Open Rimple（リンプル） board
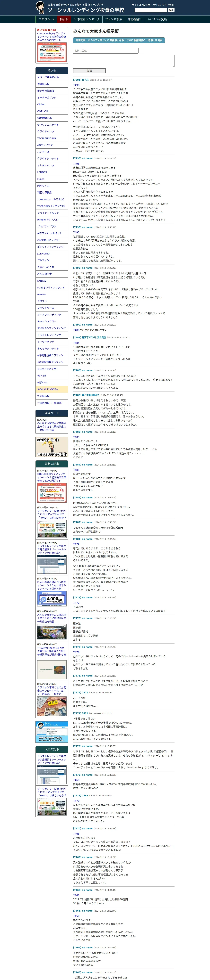Image resolution: width=210 pixels, height=980 pixels. click(52, 220)
